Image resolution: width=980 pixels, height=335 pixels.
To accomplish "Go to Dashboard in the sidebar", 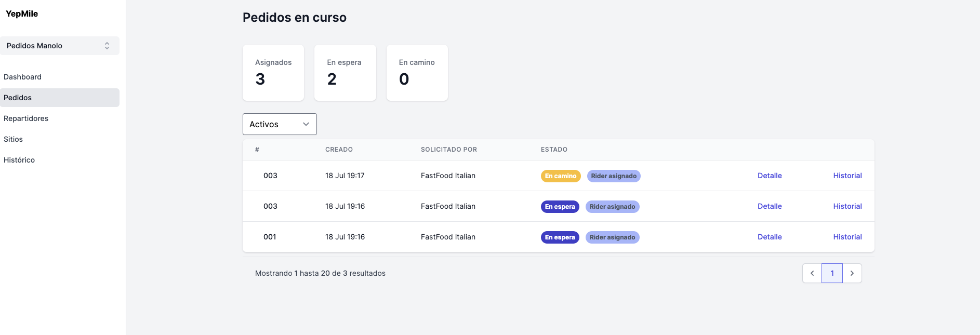I will pyautogui.click(x=22, y=77).
